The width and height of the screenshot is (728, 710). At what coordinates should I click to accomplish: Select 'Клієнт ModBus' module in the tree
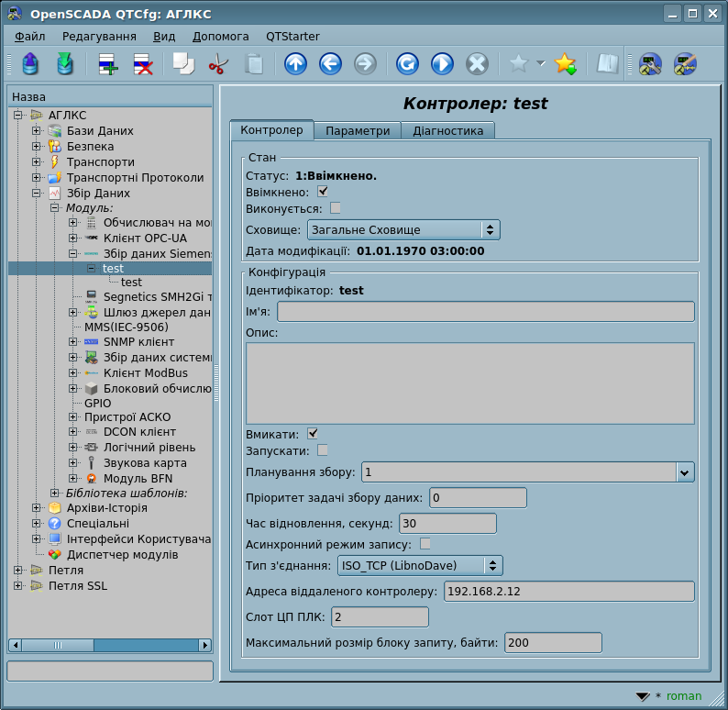[x=145, y=373]
